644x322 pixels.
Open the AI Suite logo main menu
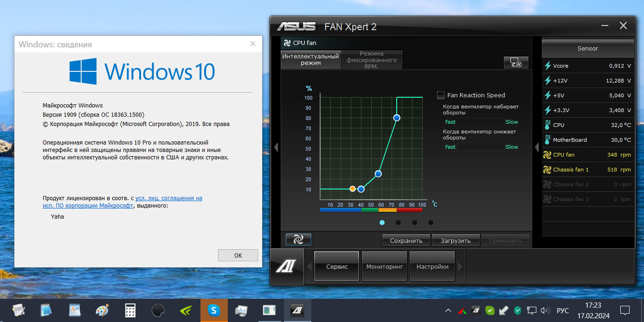click(x=287, y=266)
